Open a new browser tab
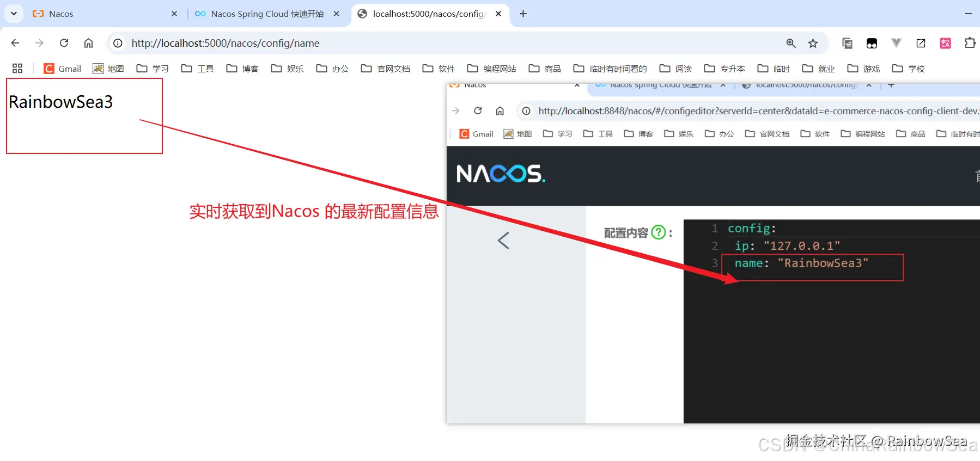The width and height of the screenshot is (980, 461). pyautogui.click(x=523, y=14)
